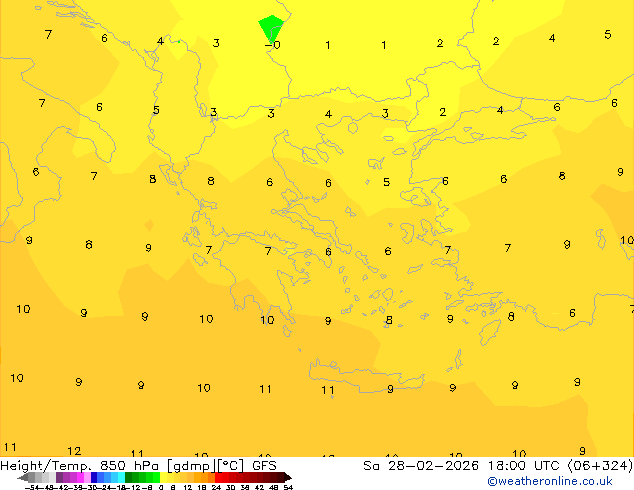The image size is (634, 490).
Task: Click the weatheronline.co.uk copyright link
Action: [550, 481]
